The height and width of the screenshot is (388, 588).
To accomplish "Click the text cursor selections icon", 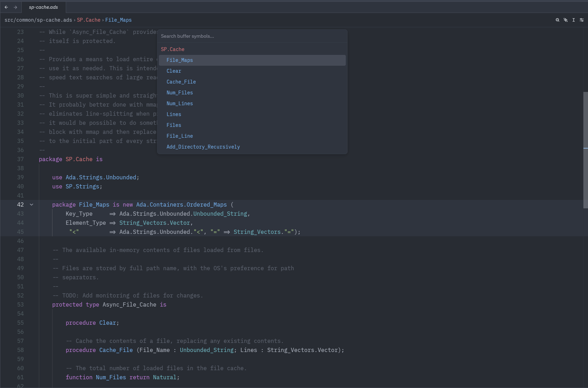I will 574,20.
